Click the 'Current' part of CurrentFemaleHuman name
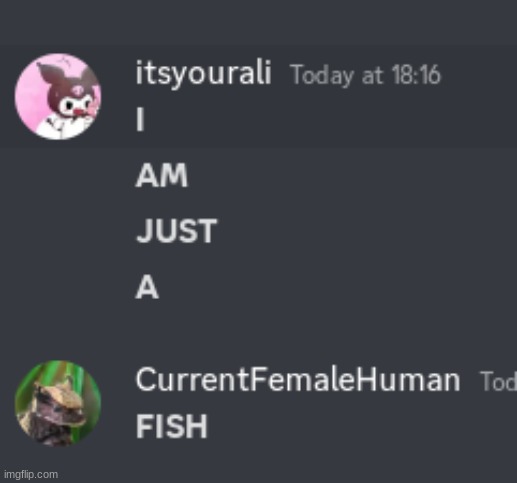Screen dimensions: 517x483 193,380
